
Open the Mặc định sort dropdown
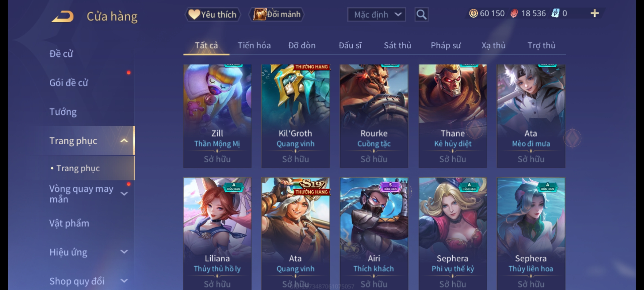click(376, 15)
